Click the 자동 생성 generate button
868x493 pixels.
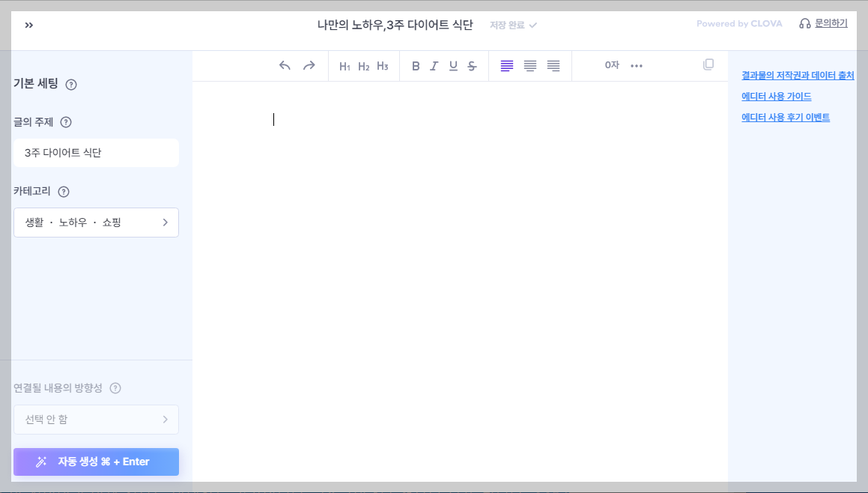coord(96,462)
